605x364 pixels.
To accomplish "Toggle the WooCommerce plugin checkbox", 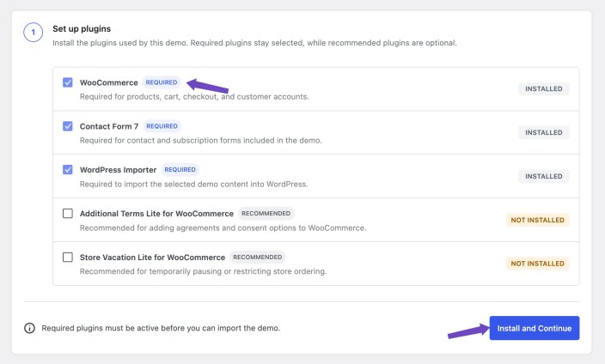I will tap(68, 82).
